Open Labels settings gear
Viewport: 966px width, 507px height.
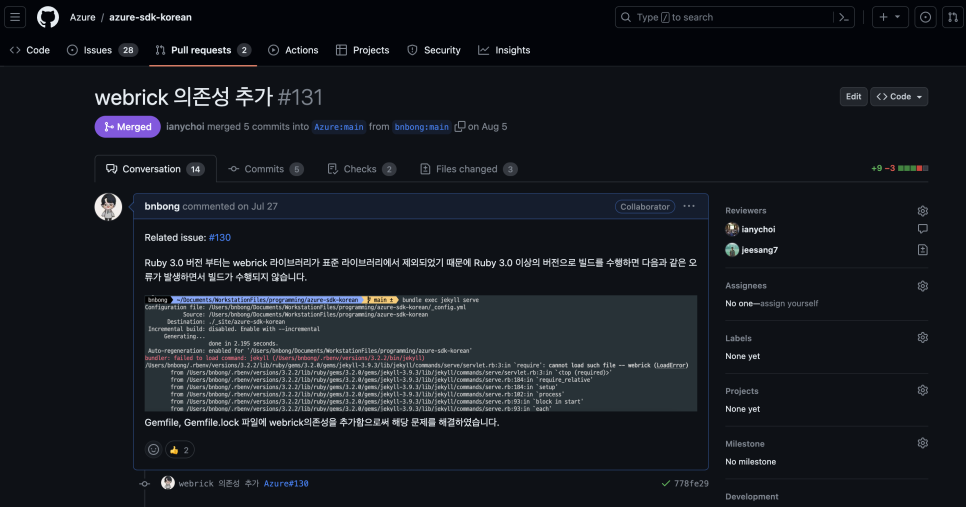coord(922,338)
